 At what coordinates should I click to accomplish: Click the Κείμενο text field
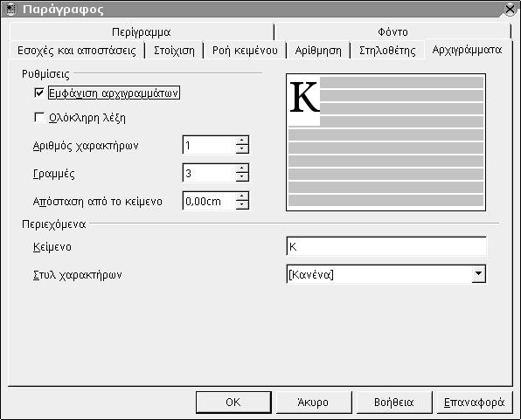tap(386, 246)
